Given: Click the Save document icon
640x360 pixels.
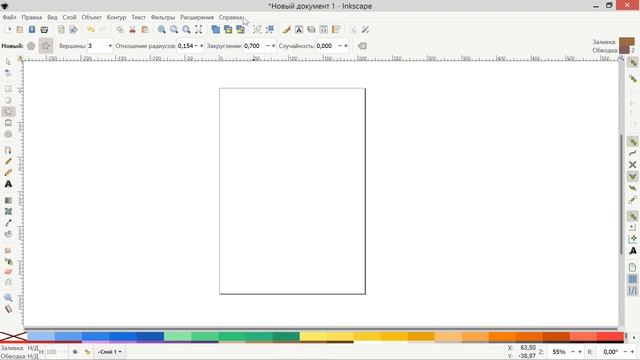Looking at the screenshot, I should pos(32,29).
